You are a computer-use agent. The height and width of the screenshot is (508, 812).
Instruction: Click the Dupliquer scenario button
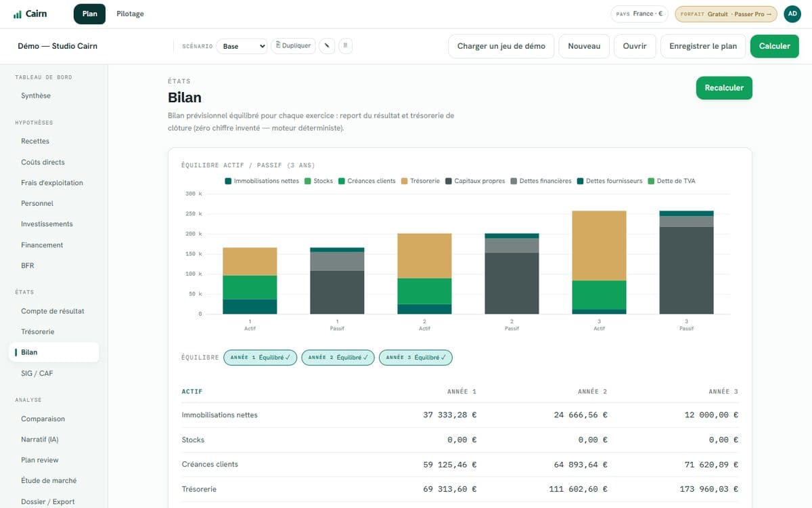(x=293, y=46)
